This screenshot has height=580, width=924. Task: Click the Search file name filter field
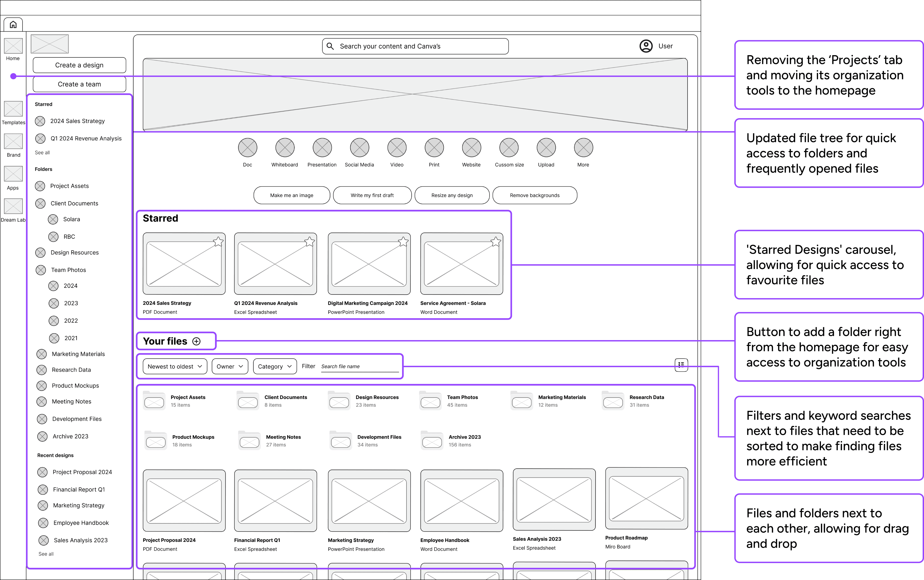360,367
